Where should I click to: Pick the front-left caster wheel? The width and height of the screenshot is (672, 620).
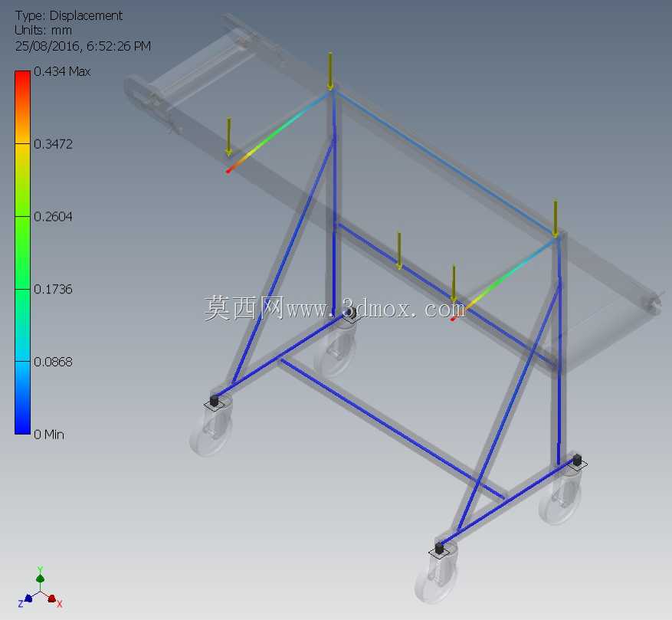[x=211, y=431]
